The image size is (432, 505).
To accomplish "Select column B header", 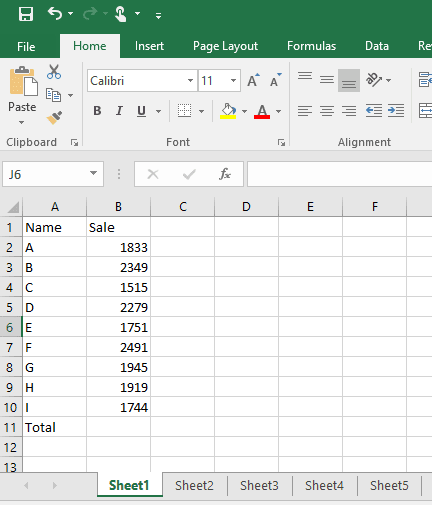I will pyautogui.click(x=118, y=207).
